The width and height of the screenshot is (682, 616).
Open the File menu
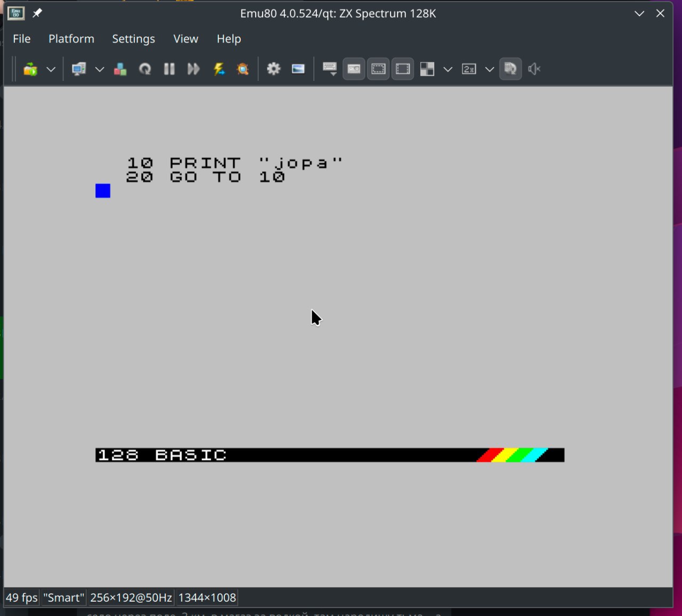click(x=22, y=39)
